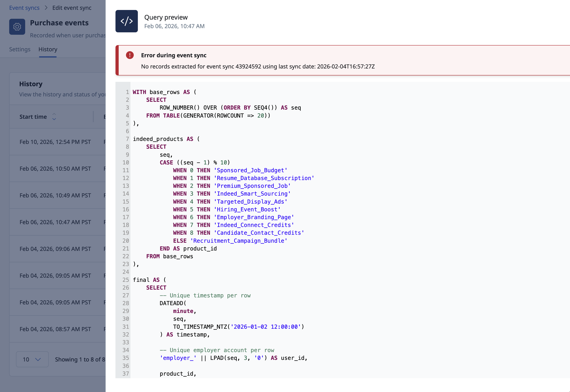Screen dimensions: 570x392
Task: Click the 'Indeed_Smart_Sourcing' string
Action: coord(252,194)
